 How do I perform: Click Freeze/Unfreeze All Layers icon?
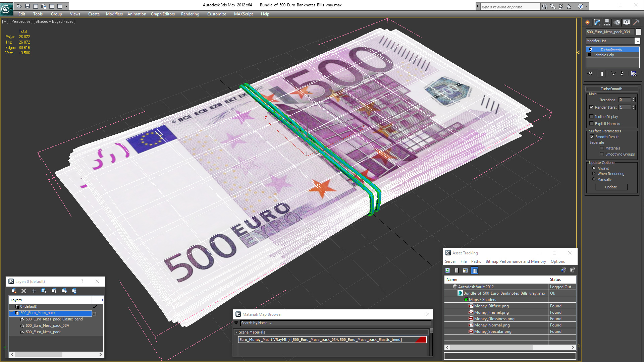coord(74,291)
